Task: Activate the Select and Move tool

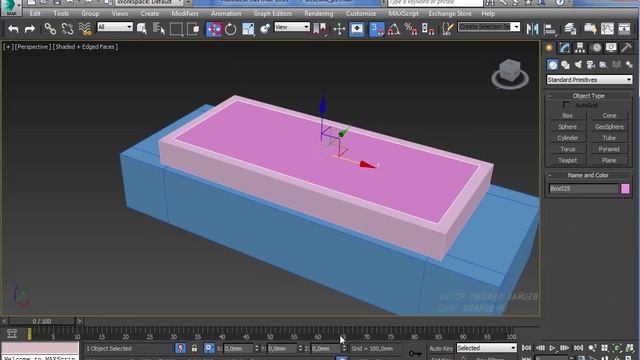Action: point(213,29)
